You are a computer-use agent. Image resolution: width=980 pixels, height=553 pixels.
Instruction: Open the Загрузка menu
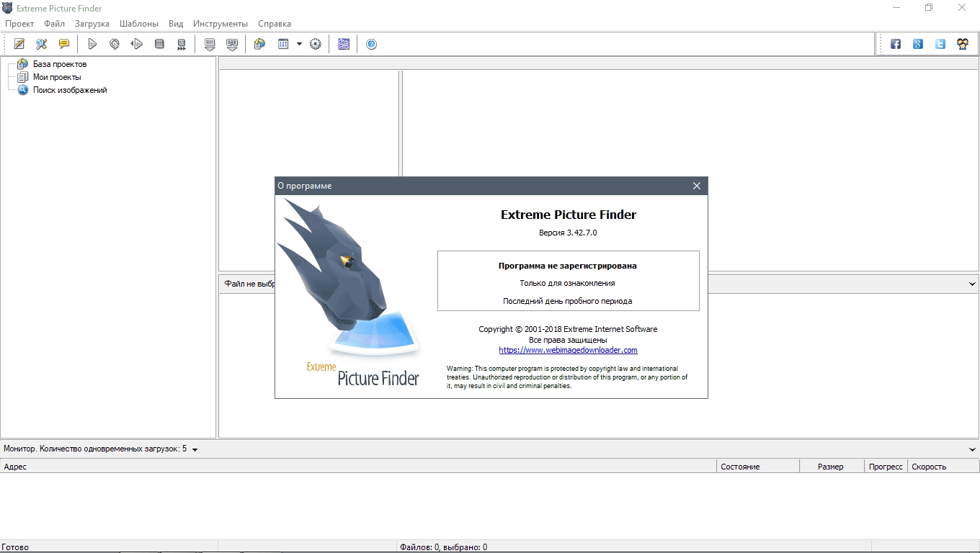[x=92, y=24]
